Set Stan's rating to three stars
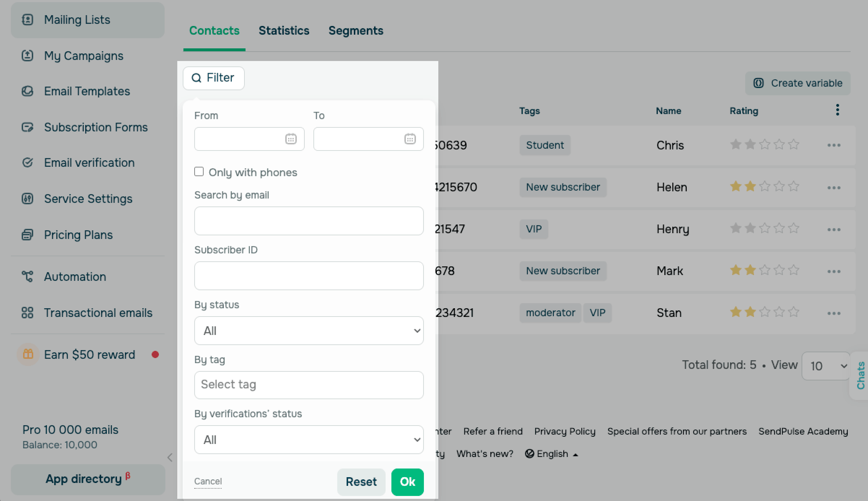The width and height of the screenshot is (868, 501). 765,312
